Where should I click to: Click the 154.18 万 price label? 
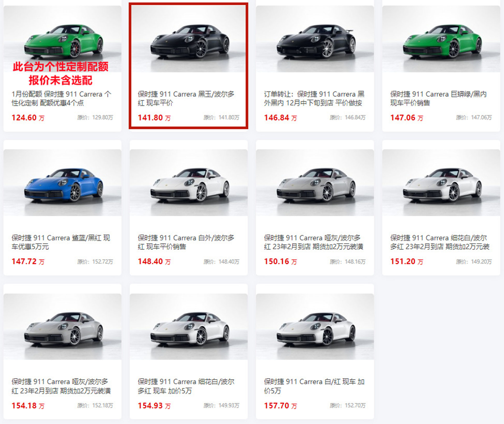[x=28, y=406]
